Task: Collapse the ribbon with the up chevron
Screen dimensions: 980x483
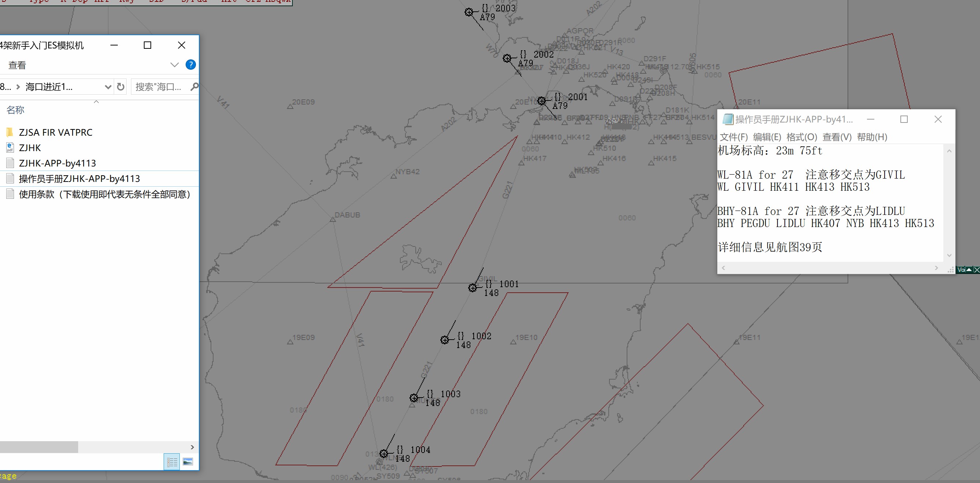Action: click(96, 102)
